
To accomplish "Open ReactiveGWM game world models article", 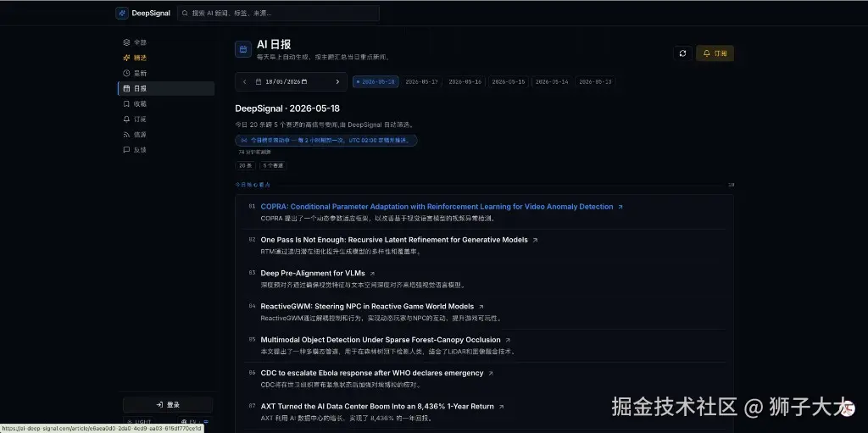I will pyautogui.click(x=367, y=306).
